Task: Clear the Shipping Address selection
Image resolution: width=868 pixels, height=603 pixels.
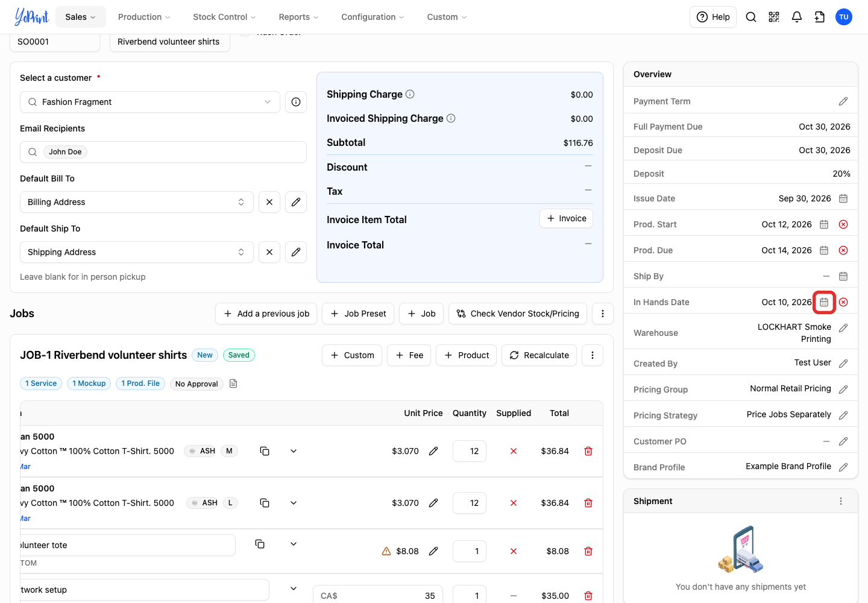Action: (x=269, y=252)
